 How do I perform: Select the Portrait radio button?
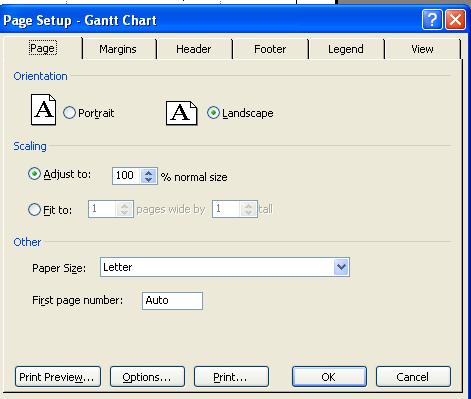[69, 113]
